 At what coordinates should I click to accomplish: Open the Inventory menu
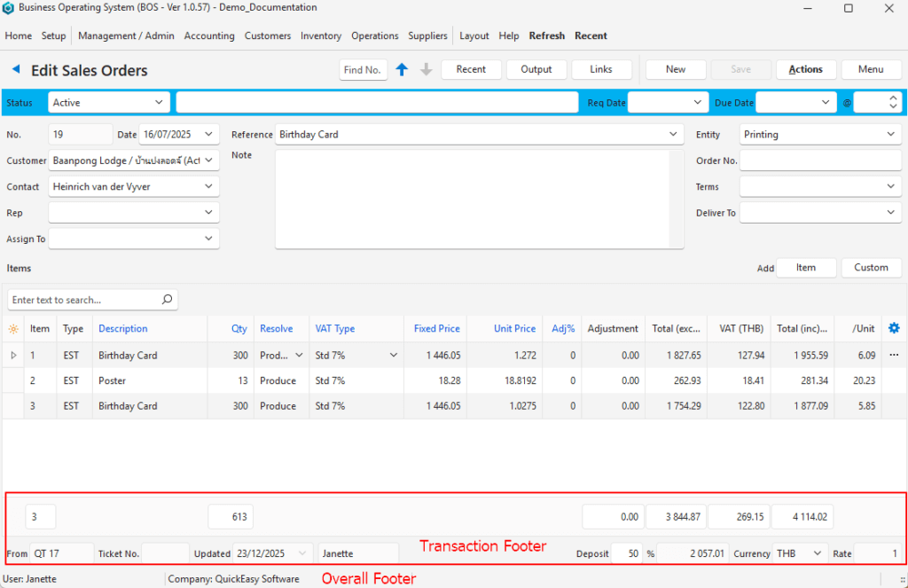coord(321,36)
